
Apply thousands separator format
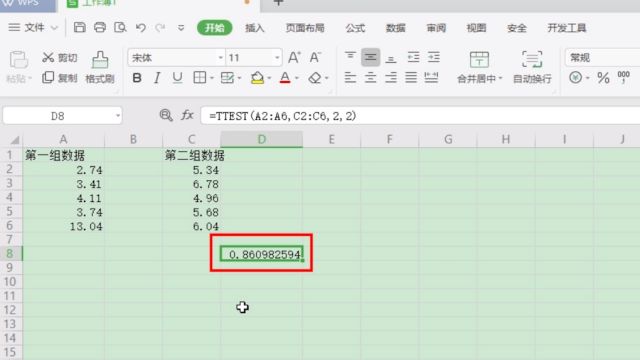click(x=623, y=77)
